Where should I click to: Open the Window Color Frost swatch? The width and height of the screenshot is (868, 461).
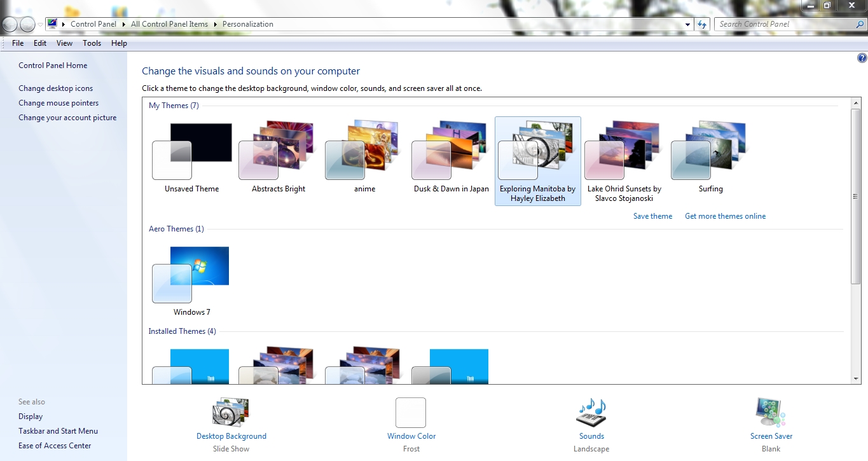click(411, 413)
